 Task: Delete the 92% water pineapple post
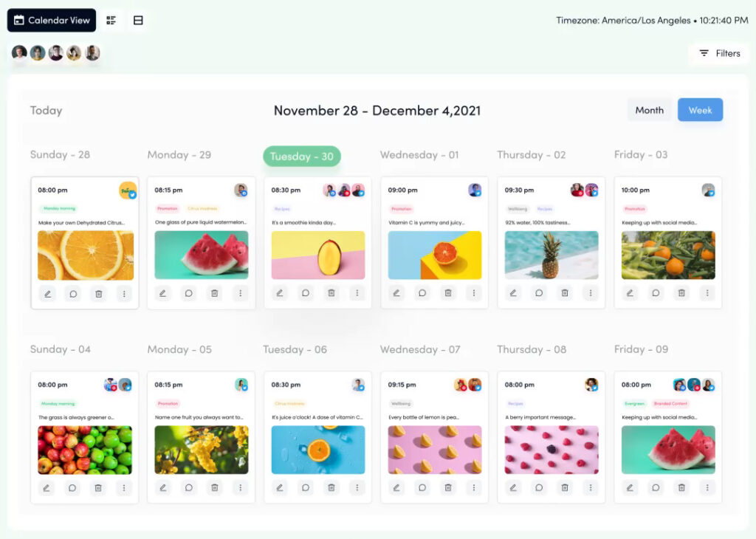tap(565, 292)
